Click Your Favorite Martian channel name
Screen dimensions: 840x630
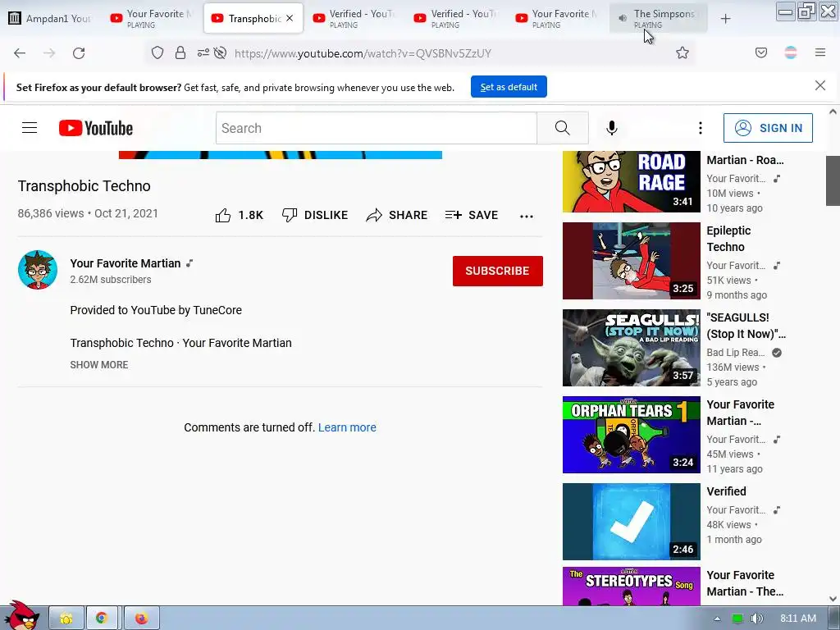coord(126,263)
